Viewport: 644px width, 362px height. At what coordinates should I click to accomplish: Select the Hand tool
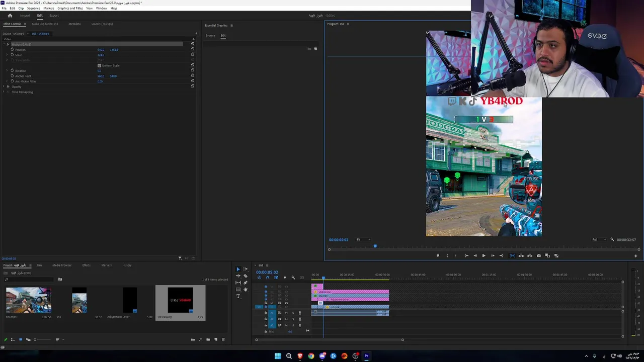246,290
